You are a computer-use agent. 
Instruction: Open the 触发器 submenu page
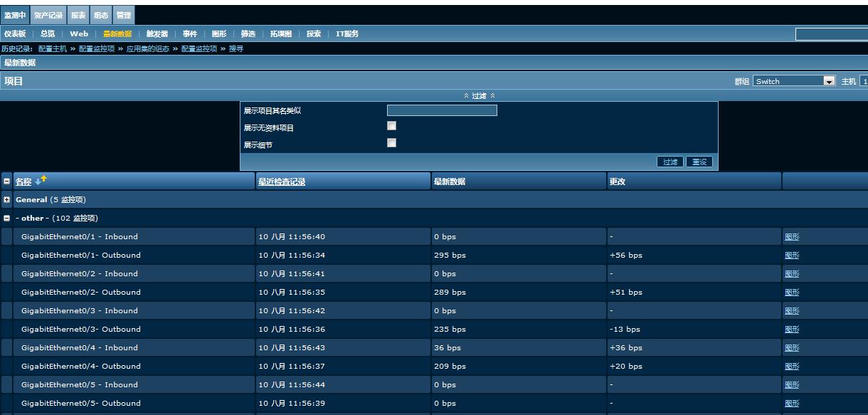157,33
